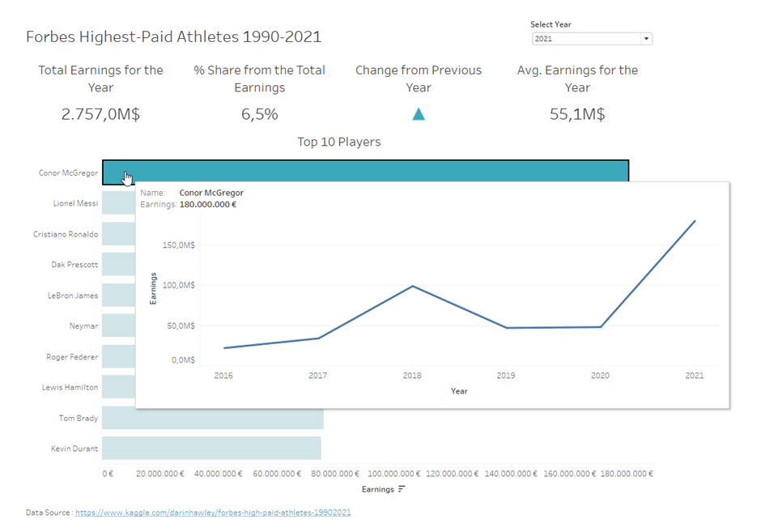765x532 pixels.
Task: Select the 6,5% share value
Action: [259, 114]
